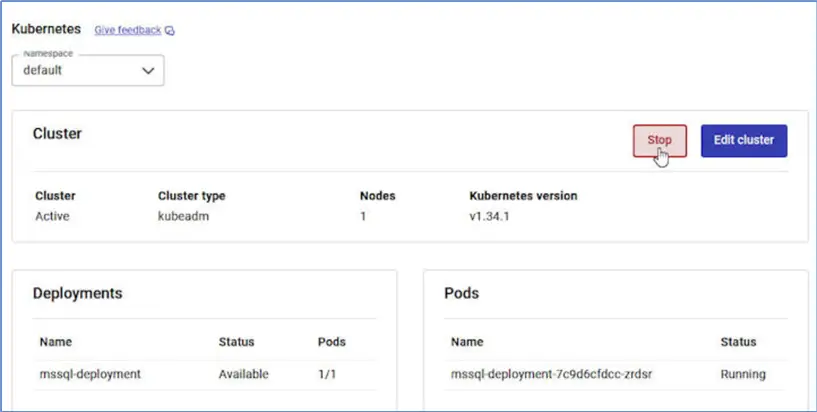The width and height of the screenshot is (817, 412).
Task: Click the 1/1 pods value
Action: 327,374
